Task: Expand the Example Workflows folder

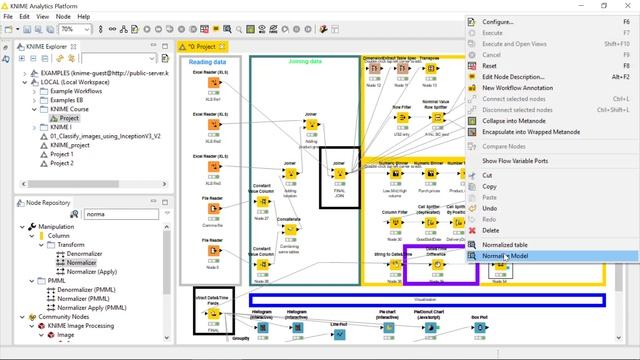Action: coord(34,91)
